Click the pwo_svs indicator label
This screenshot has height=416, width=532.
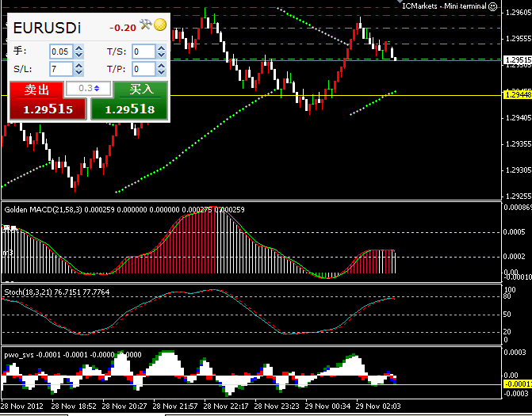tap(19, 355)
